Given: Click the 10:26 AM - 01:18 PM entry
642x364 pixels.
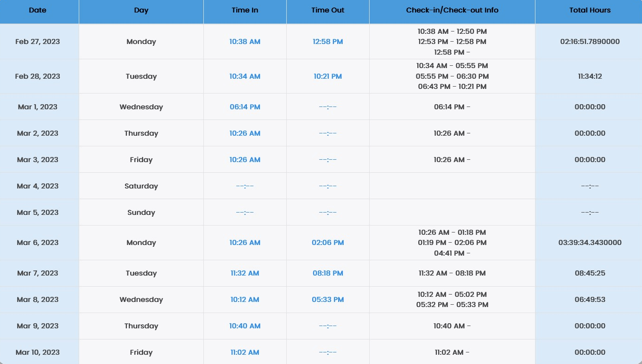Looking at the screenshot, I should pyautogui.click(x=452, y=232).
